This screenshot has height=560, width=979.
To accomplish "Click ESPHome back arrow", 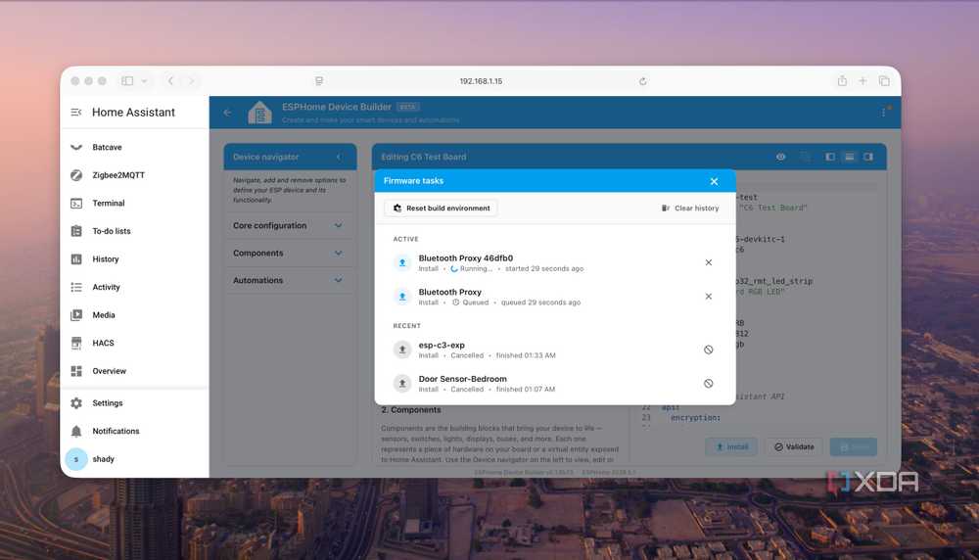I will pyautogui.click(x=227, y=113).
